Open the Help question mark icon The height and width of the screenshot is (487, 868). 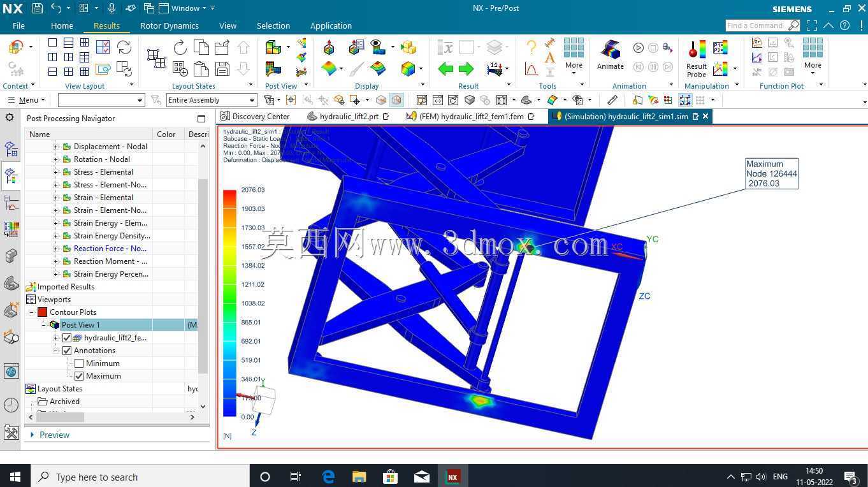[844, 25]
